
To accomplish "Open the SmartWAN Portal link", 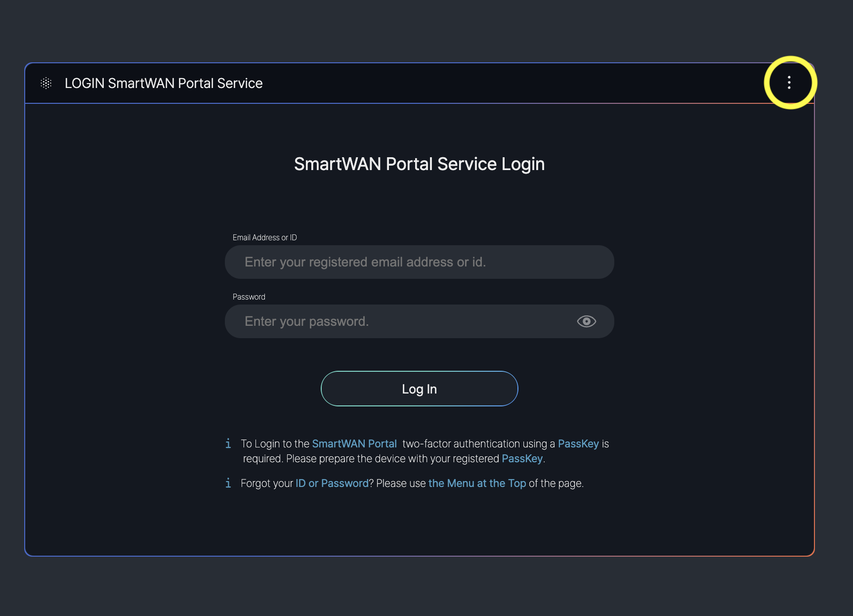I will pos(354,443).
